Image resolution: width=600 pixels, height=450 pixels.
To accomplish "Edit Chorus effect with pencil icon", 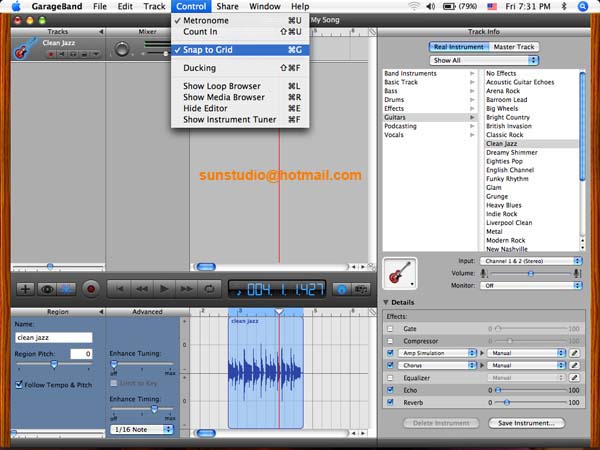I will click(x=574, y=365).
